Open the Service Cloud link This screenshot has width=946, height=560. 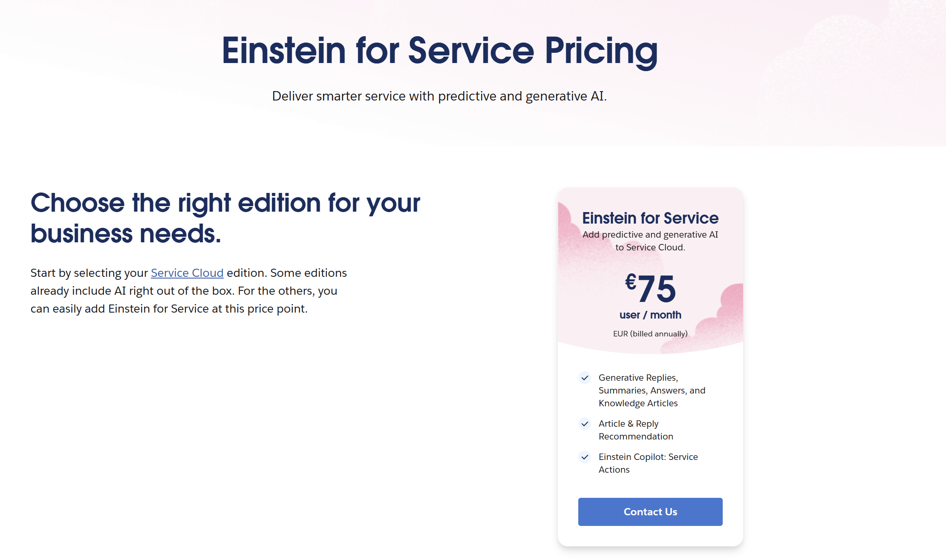[187, 273]
